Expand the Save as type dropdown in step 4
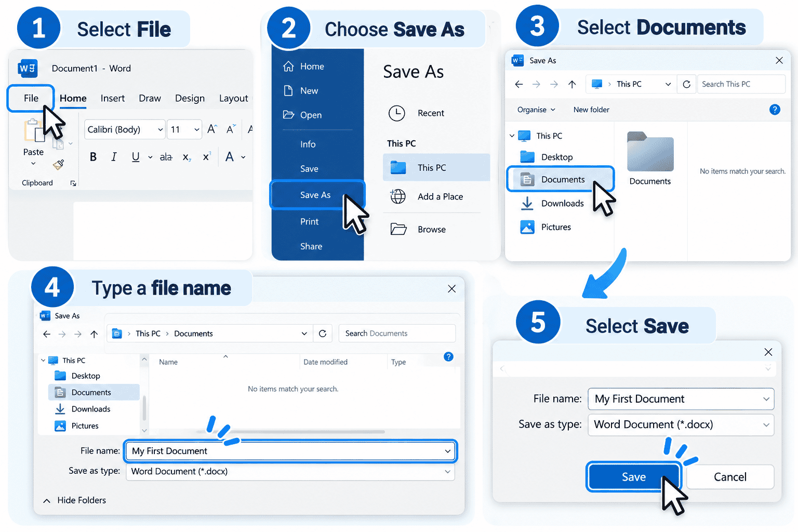The width and height of the screenshot is (798, 532). [x=447, y=472]
